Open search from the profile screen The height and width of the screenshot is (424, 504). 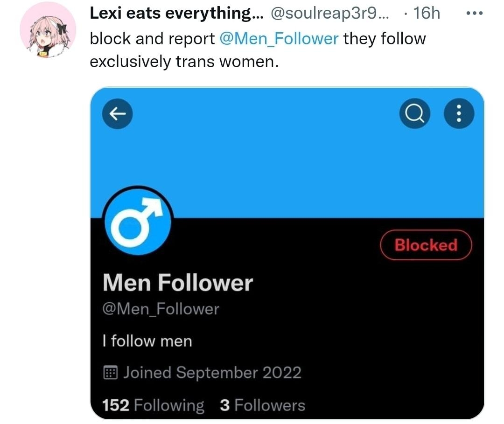414,113
